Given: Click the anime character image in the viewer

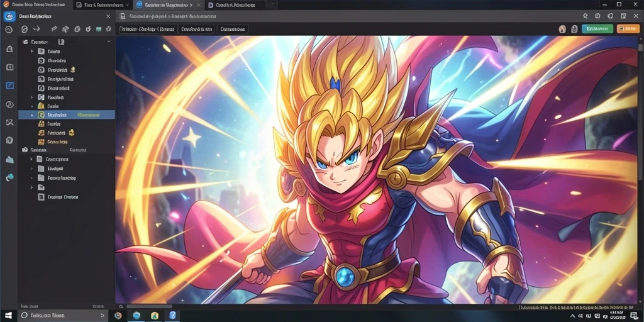Looking at the screenshot, I should point(377,170).
